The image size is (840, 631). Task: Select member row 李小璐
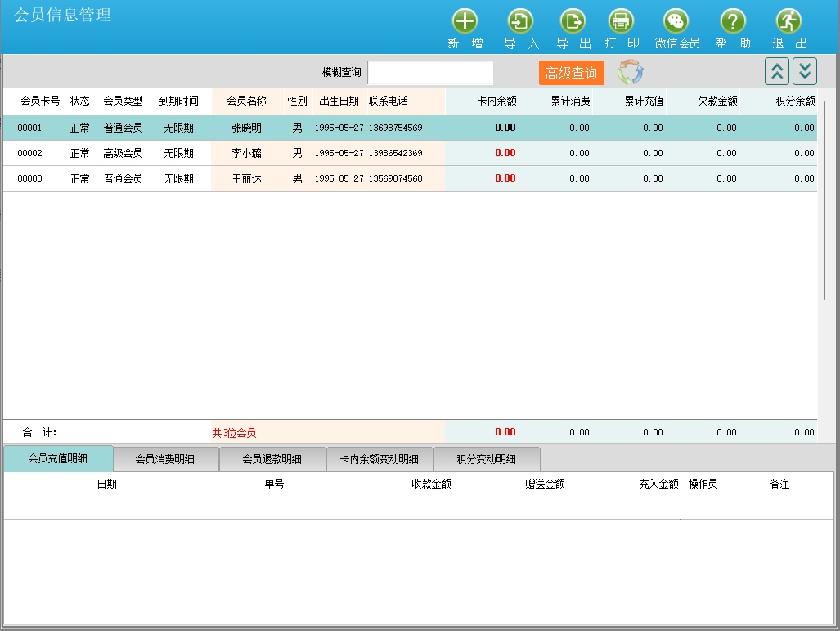point(246,153)
